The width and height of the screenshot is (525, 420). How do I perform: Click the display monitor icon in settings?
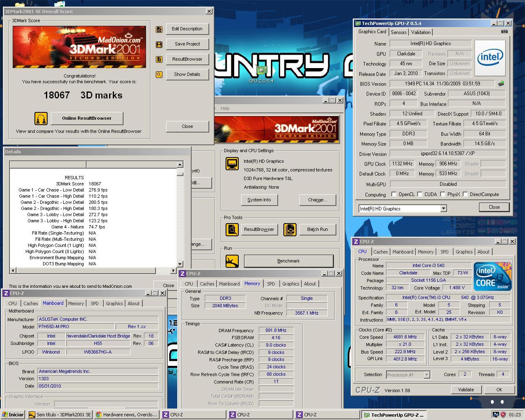coord(232,164)
